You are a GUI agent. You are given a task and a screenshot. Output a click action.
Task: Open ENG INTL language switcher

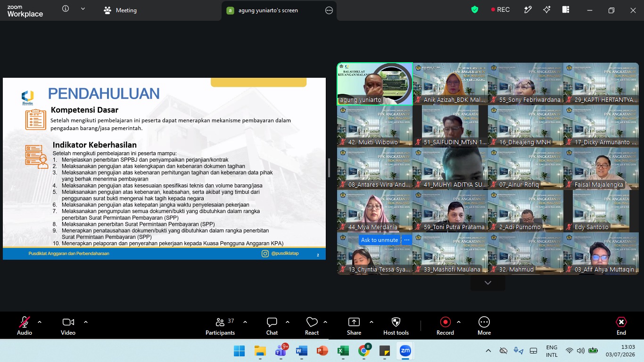point(552,351)
